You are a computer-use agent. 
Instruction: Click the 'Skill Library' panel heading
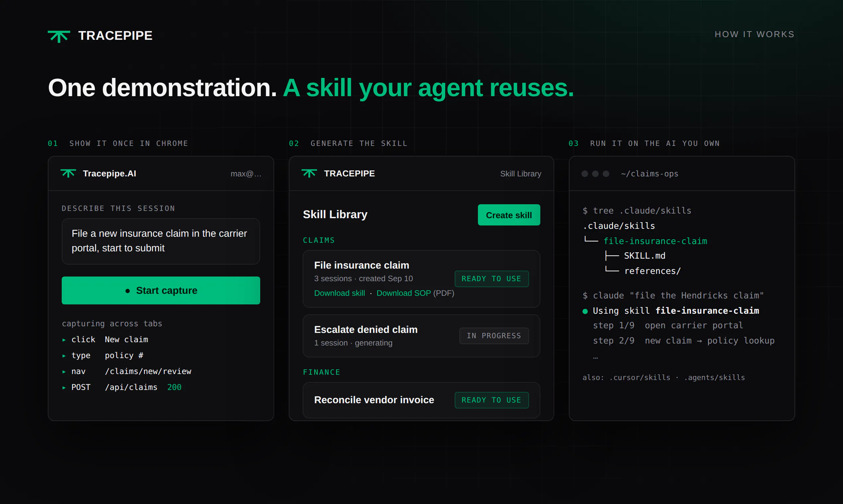(x=335, y=215)
